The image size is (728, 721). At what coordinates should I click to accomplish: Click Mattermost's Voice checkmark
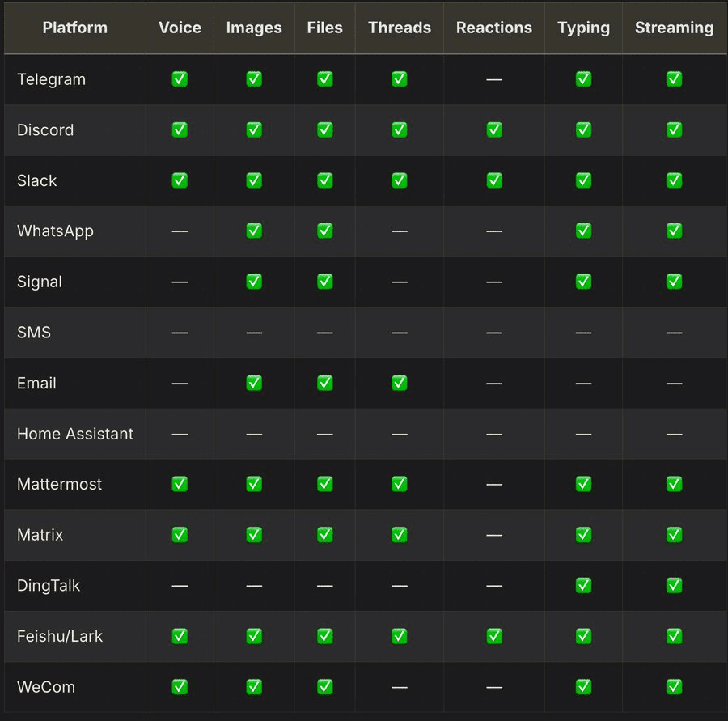click(x=180, y=484)
